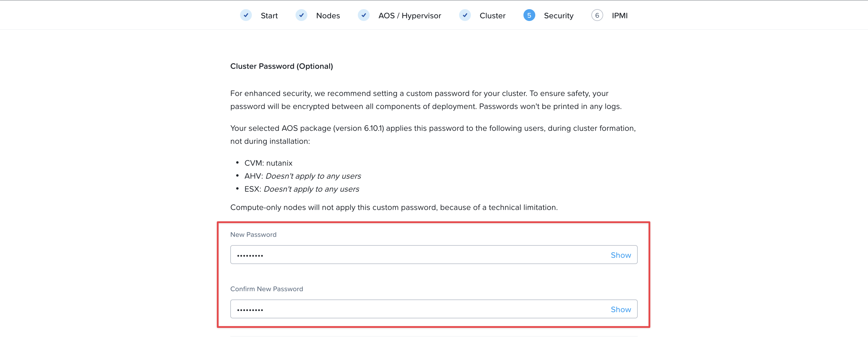Viewport: 868px width, 342px height.
Task: Jump to the IPMI step label
Action: click(619, 15)
